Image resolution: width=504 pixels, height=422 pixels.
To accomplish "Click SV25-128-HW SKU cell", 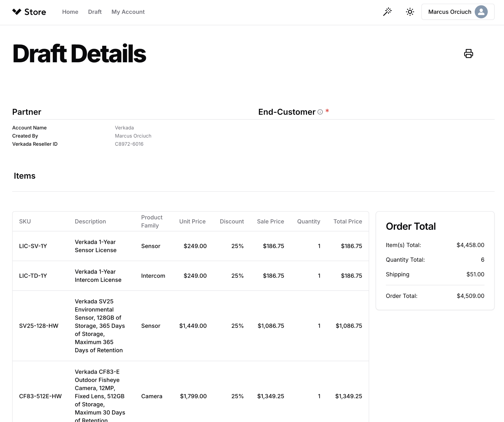I will [x=39, y=326].
